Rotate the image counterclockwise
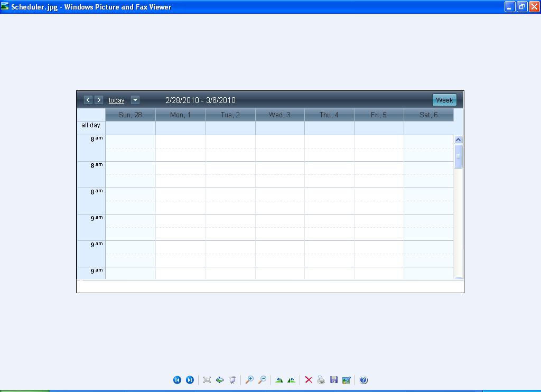 tap(291, 380)
